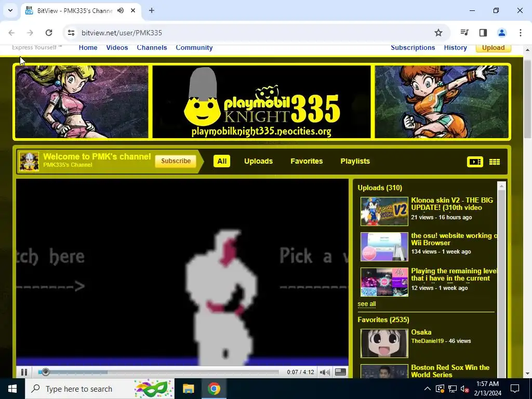Open Videos in site navigation
The width and height of the screenshot is (532, 399).
pos(117,48)
